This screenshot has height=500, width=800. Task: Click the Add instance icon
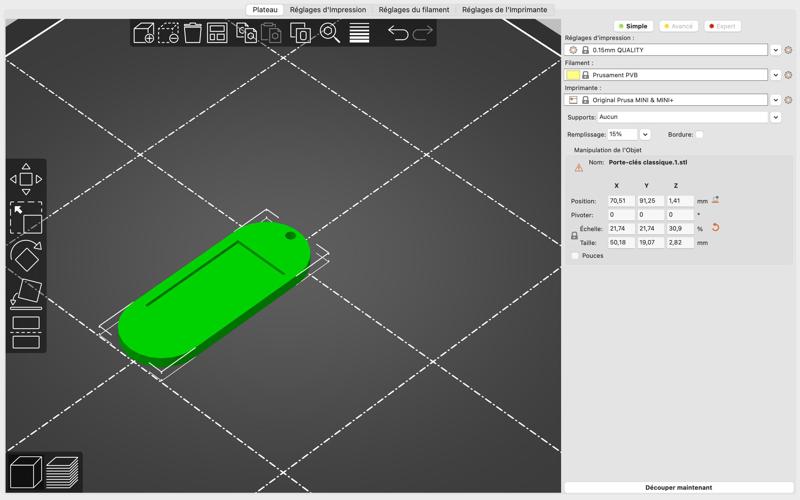300,33
